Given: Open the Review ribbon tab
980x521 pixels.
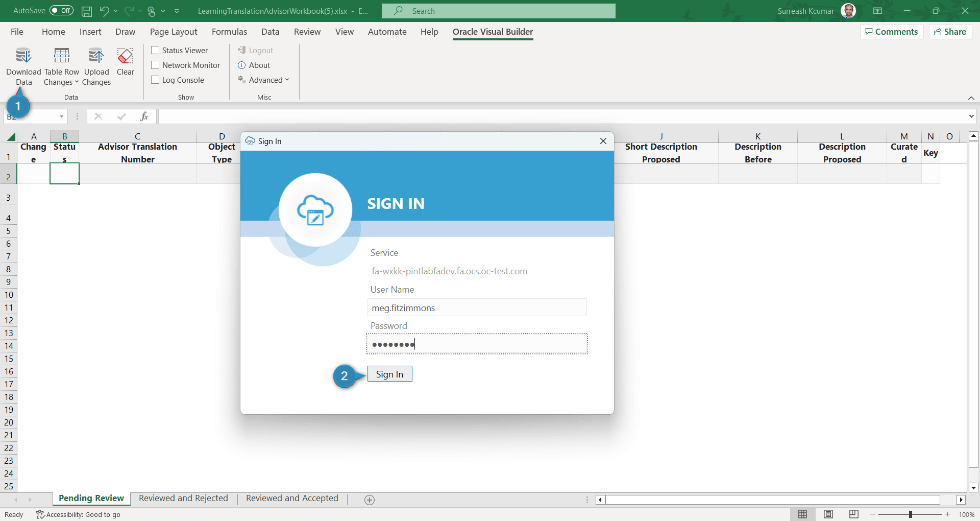Looking at the screenshot, I should tap(307, 32).
